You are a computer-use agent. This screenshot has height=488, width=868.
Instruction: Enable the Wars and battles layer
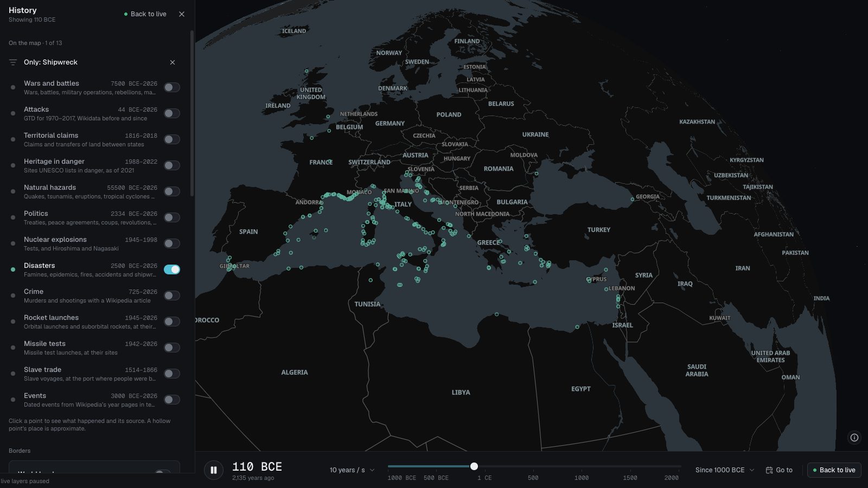[x=172, y=87]
